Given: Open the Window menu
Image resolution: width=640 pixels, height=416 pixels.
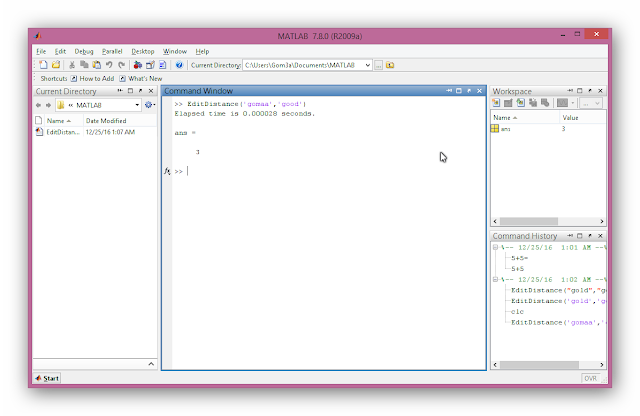Looking at the screenshot, I should click(x=175, y=51).
